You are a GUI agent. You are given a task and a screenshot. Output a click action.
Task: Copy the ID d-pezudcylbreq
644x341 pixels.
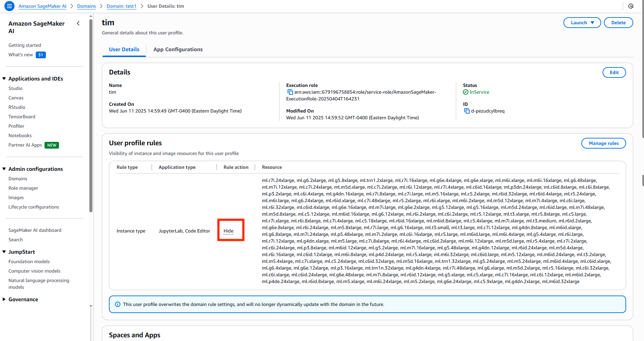pos(467,111)
